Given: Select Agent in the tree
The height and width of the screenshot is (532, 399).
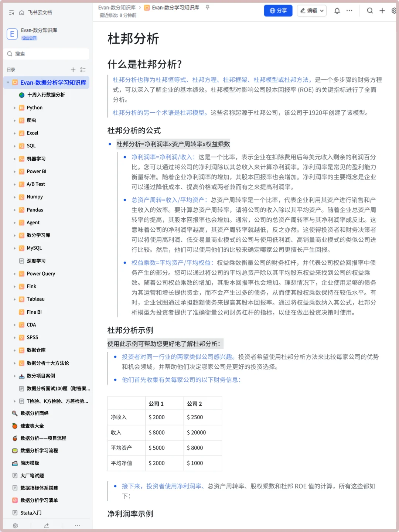Looking at the screenshot, I should (33, 223).
